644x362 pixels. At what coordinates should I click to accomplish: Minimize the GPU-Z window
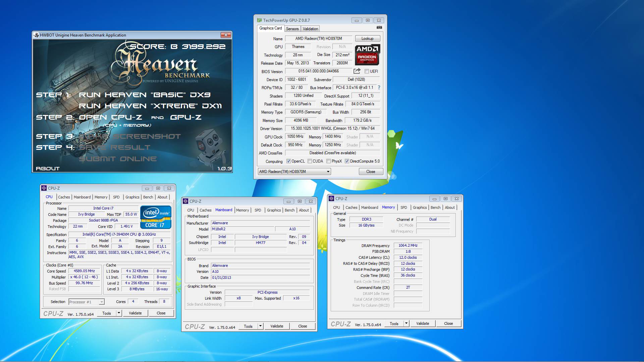point(357,20)
